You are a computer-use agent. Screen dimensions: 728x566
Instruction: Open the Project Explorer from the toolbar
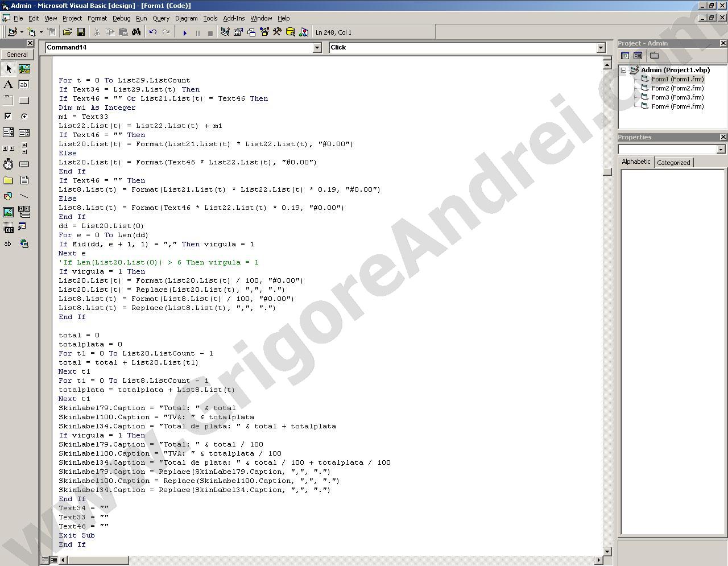point(225,32)
